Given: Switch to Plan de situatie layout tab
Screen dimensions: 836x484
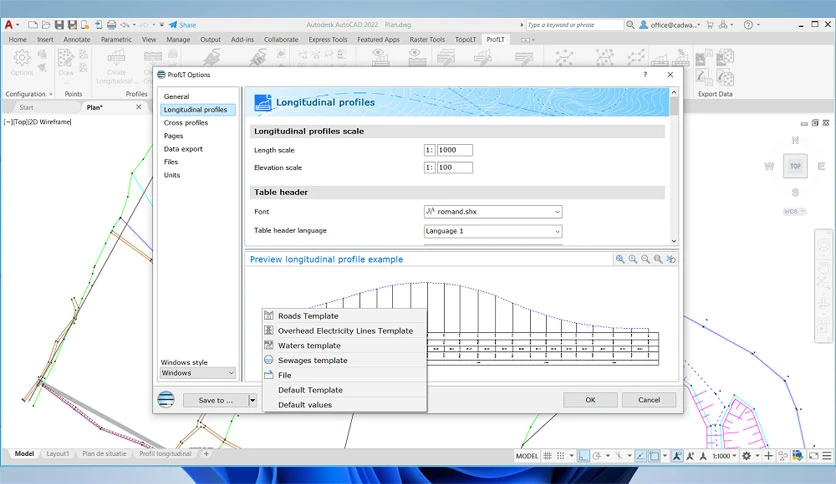Looking at the screenshot, I should (104, 454).
